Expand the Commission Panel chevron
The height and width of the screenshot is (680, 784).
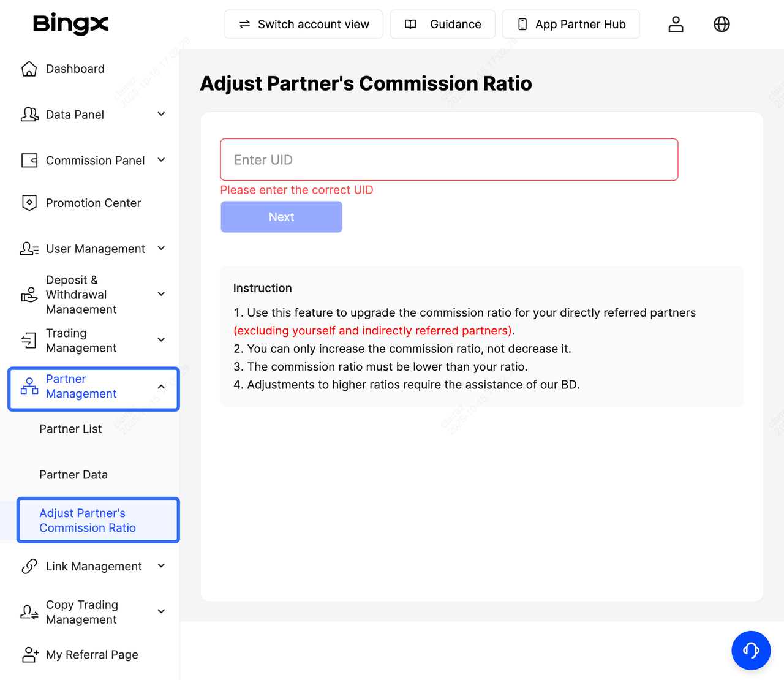coord(161,160)
